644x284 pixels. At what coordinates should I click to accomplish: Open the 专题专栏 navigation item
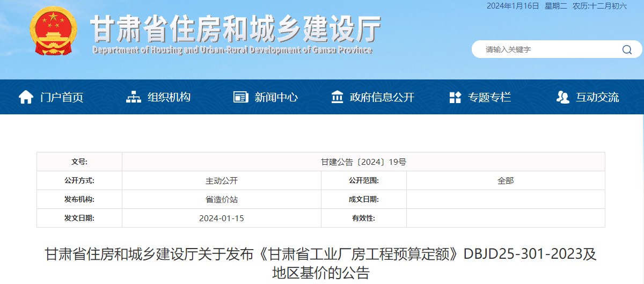489,97
